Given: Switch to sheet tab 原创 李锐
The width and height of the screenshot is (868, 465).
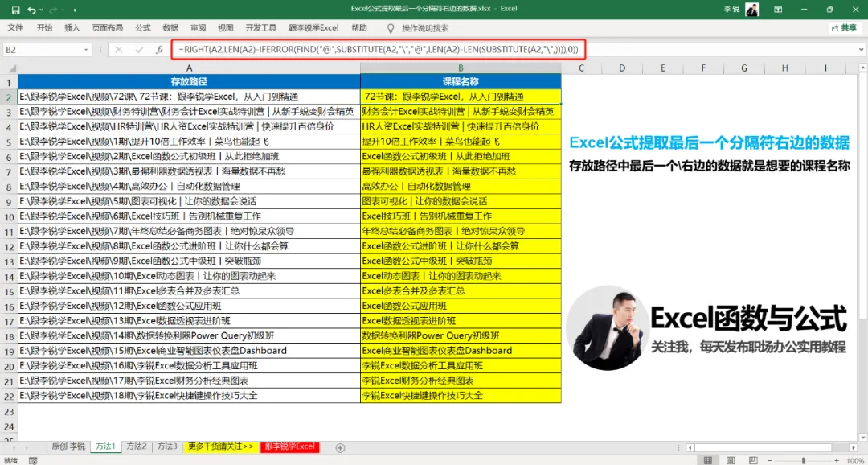Looking at the screenshot, I should [68, 446].
